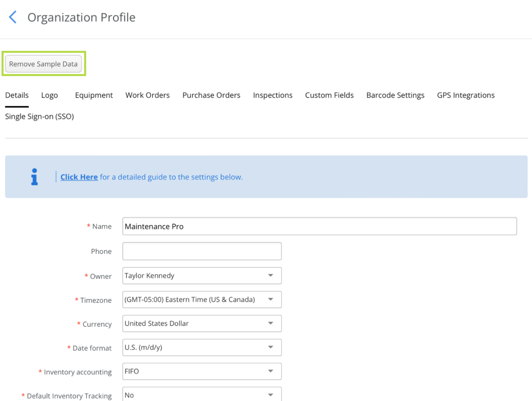Image resolution: width=532 pixels, height=401 pixels.
Task: Open the Equipment tab
Action: point(94,95)
